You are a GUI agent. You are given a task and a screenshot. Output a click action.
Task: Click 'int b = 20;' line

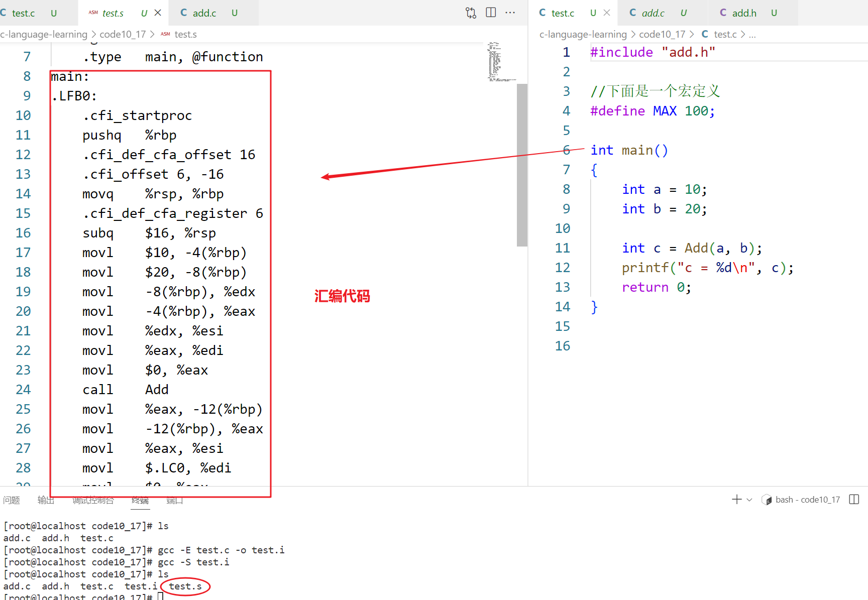pyautogui.click(x=665, y=209)
